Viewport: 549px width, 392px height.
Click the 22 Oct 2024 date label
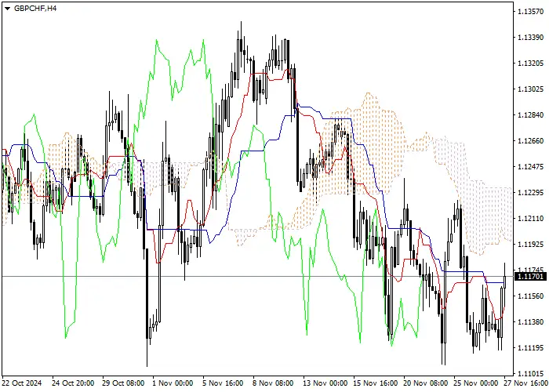click(x=22, y=383)
